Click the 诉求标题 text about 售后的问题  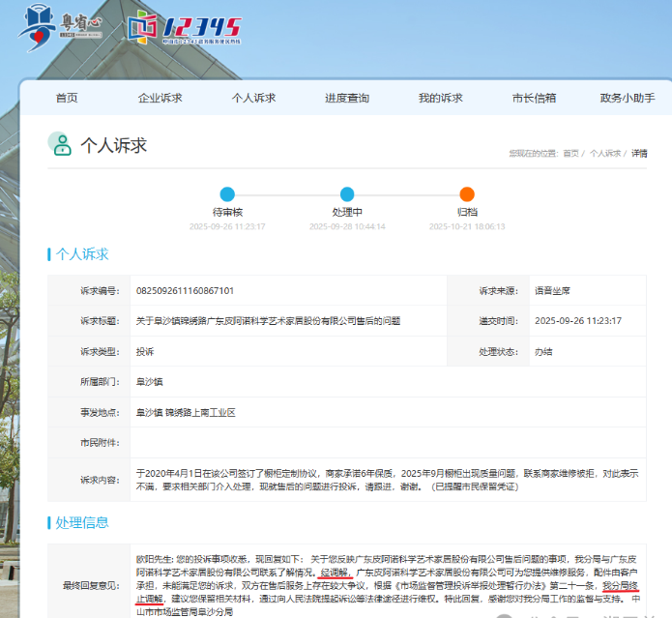click(268, 321)
